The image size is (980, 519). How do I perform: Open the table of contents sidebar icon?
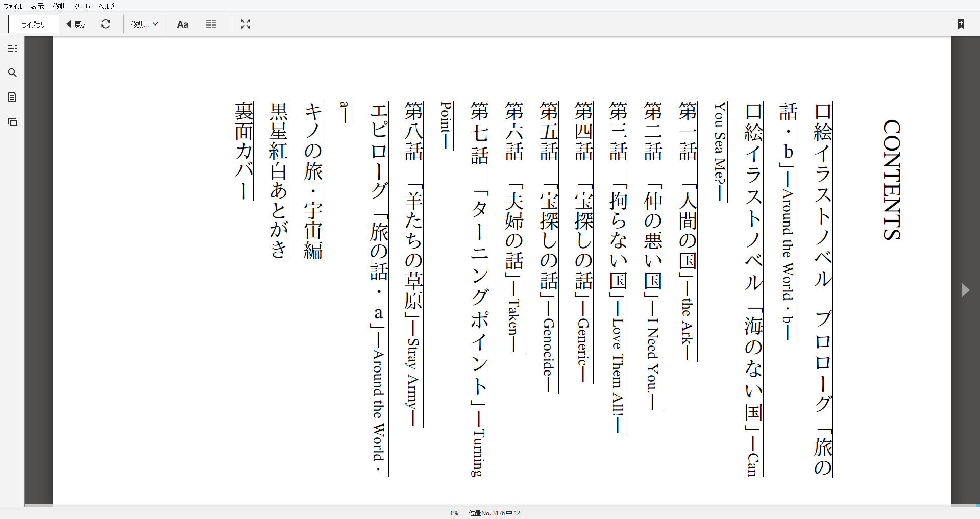coord(12,48)
